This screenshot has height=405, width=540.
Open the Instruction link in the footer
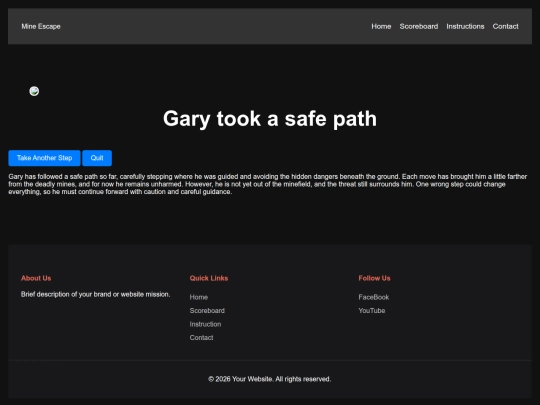coord(205,324)
